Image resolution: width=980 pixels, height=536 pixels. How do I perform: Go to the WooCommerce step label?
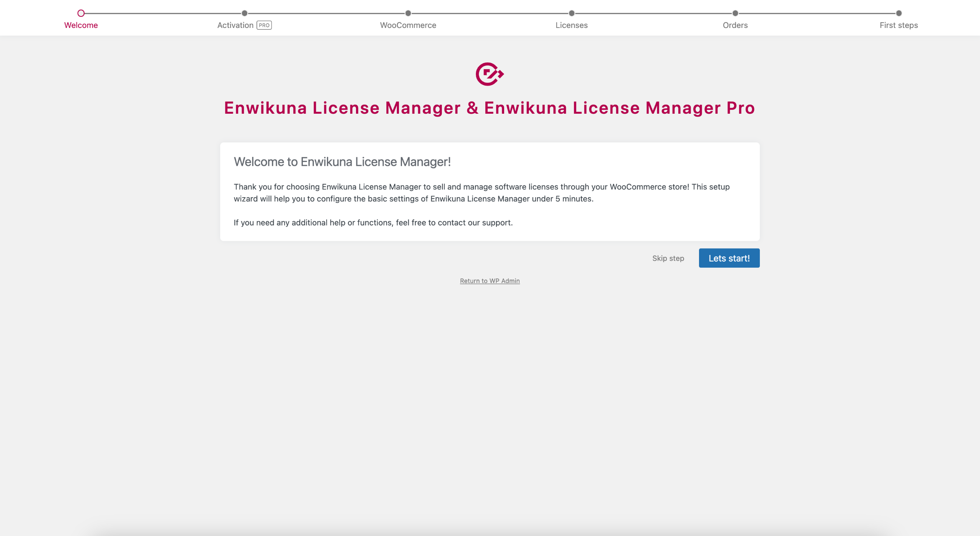pyautogui.click(x=408, y=25)
